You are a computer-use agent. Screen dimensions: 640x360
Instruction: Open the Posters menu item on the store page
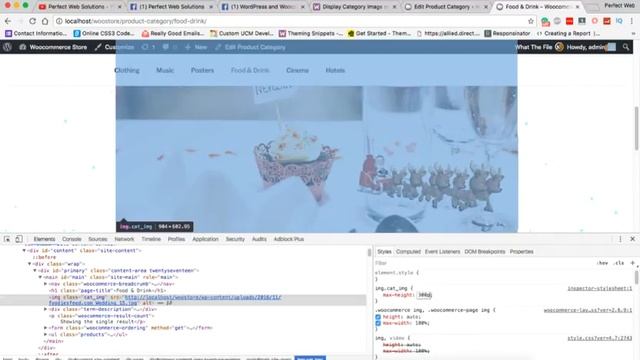(x=202, y=70)
